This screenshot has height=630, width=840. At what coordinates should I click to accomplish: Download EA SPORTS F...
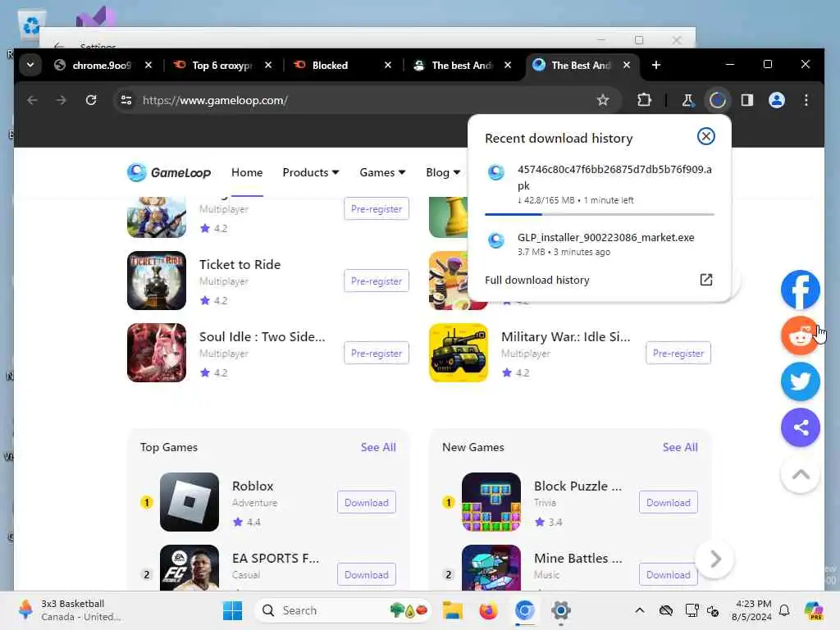pos(367,574)
